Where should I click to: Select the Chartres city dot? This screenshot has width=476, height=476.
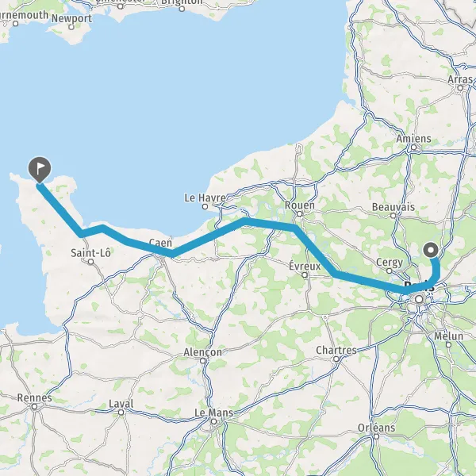(x=336, y=359)
